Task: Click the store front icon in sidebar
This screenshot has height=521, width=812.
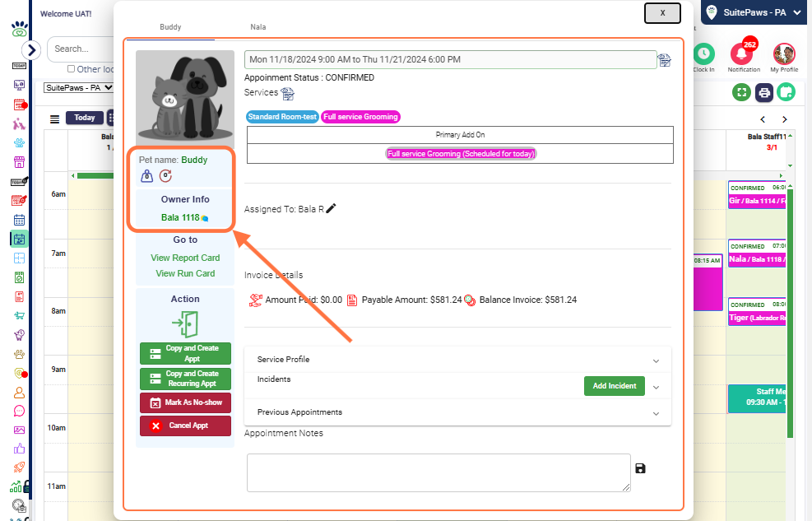Action: coord(19,162)
